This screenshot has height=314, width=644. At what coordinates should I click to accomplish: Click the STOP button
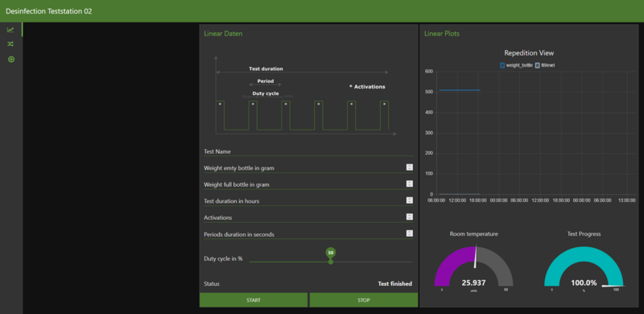[x=364, y=300]
